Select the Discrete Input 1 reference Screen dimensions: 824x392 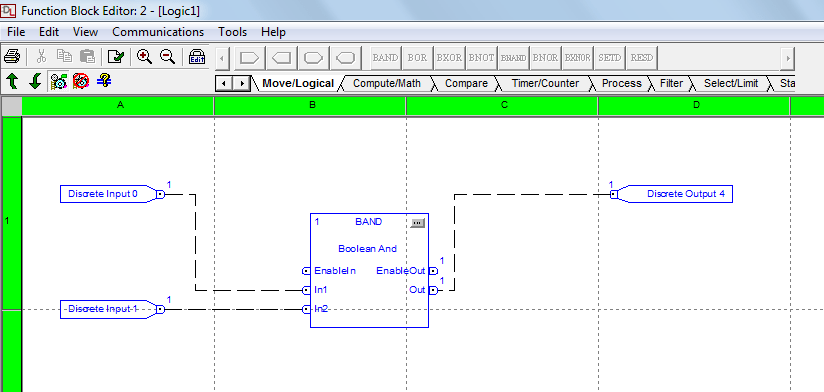(112, 310)
